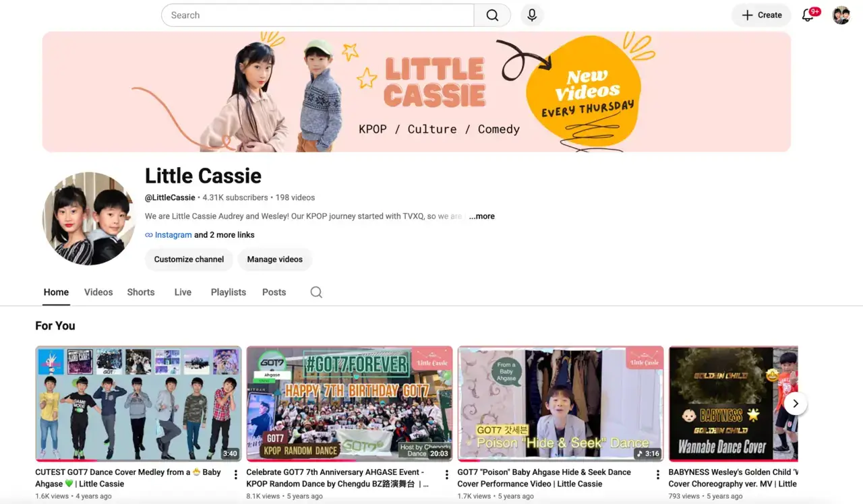
Task: Click the "4.31K subscribers" text
Action: [235, 198]
